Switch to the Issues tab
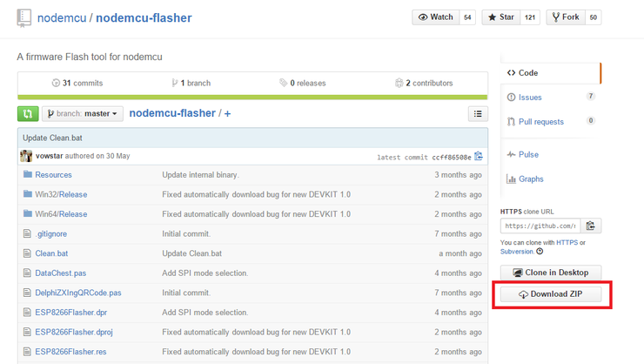This screenshot has width=644, height=364. click(x=530, y=98)
